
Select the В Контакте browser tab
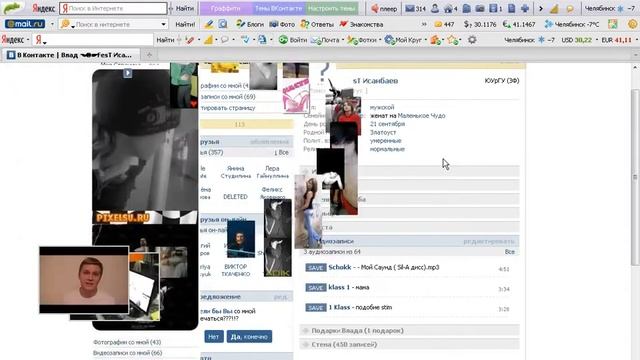71,55
